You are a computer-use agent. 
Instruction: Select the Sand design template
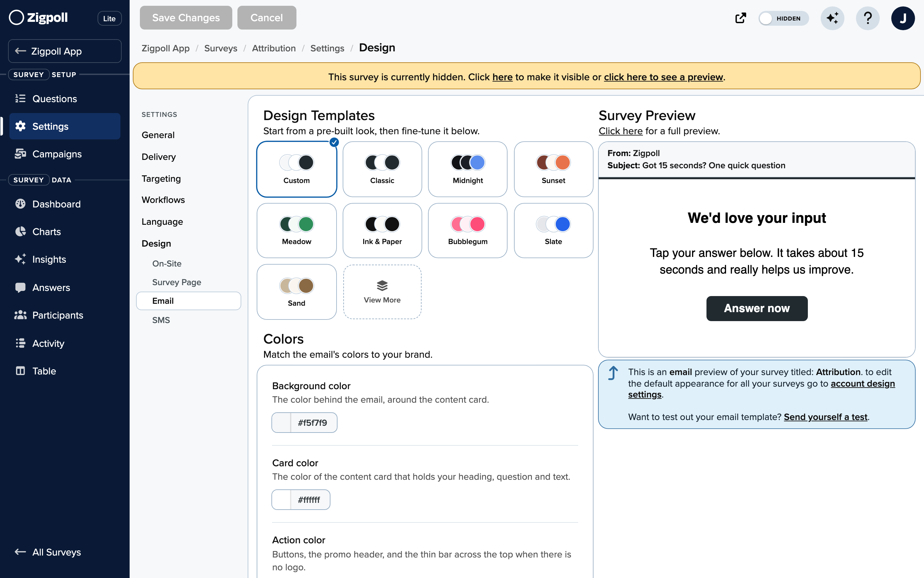(x=296, y=292)
